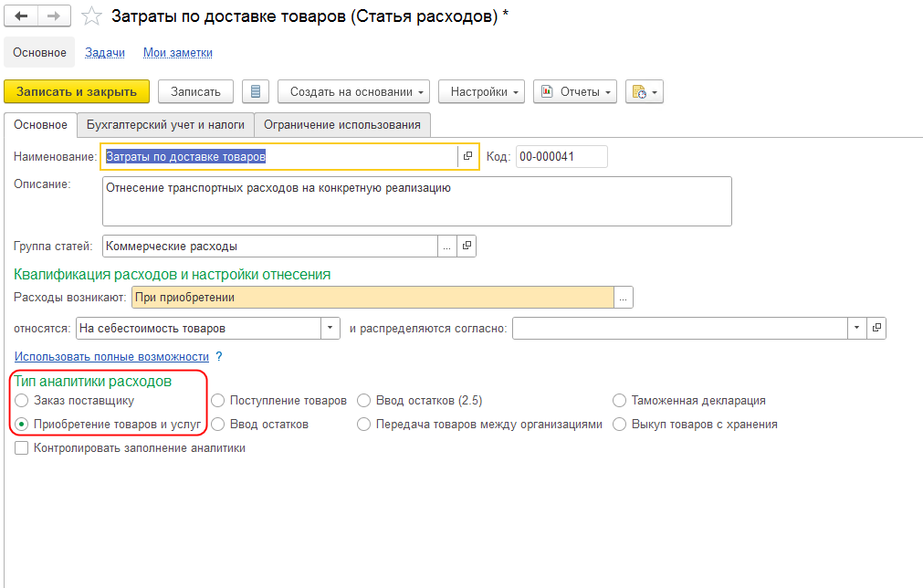This screenshot has width=923, height=588.
Task: Click Записать и закрыть button
Action: pyautogui.click(x=77, y=92)
